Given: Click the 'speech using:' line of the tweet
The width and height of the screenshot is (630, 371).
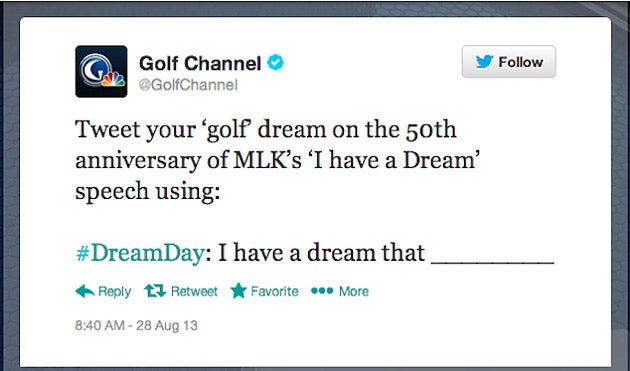Looking at the screenshot, I should 147,191.
